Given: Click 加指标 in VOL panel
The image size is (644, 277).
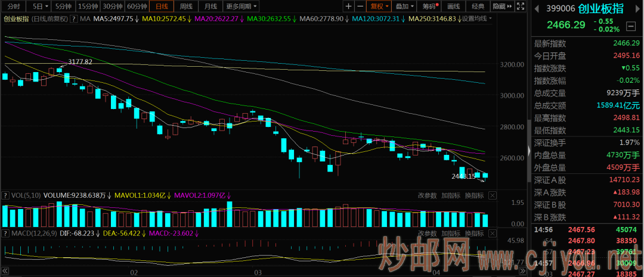Looking at the screenshot, I should click(x=451, y=195).
